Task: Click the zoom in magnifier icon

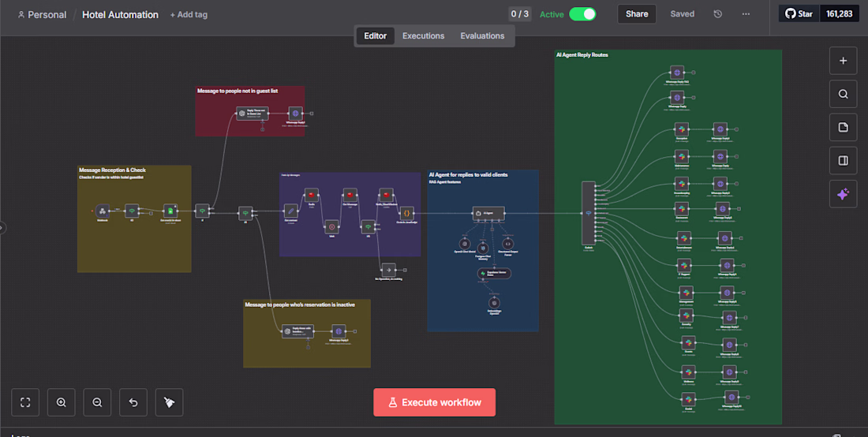Action: (62, 402)
